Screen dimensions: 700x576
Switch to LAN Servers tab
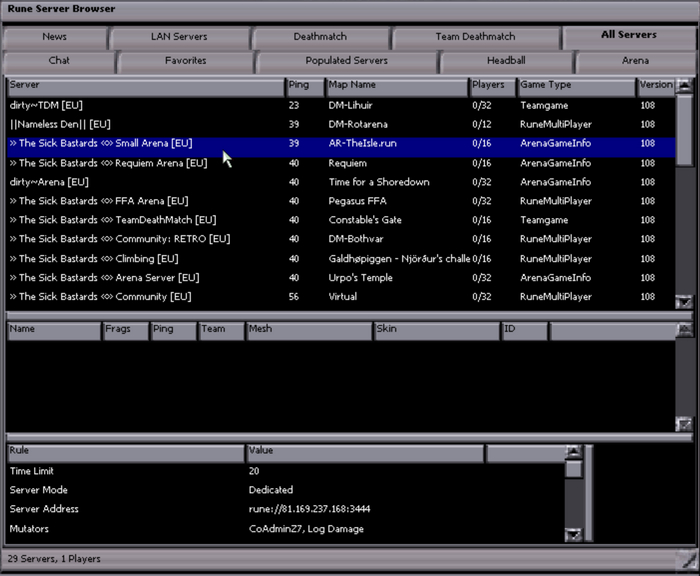click(x=179, y=38)
